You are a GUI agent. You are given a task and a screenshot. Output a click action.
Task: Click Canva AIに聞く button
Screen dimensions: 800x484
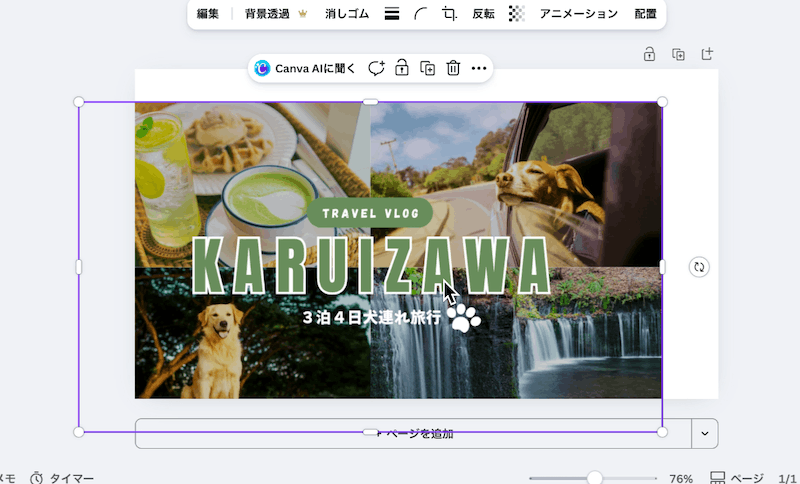click(305, 68)
